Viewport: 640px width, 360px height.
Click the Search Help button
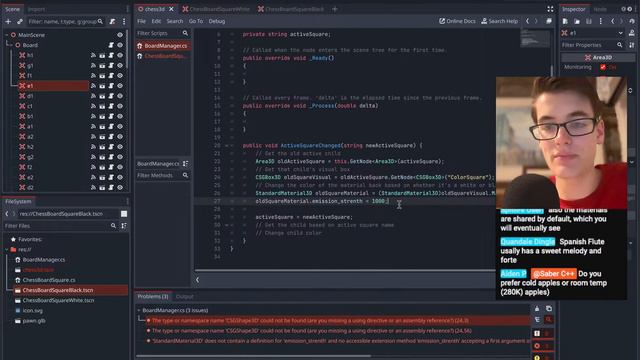500,21
